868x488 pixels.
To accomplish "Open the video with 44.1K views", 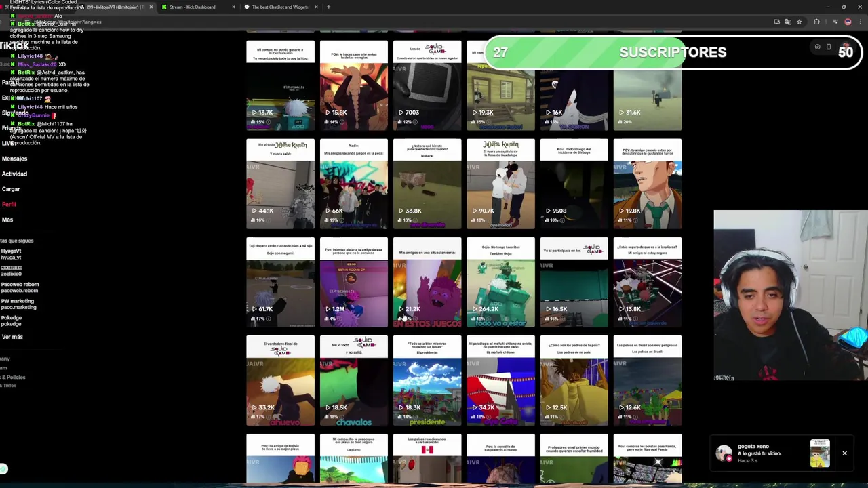I will (280, 184).
